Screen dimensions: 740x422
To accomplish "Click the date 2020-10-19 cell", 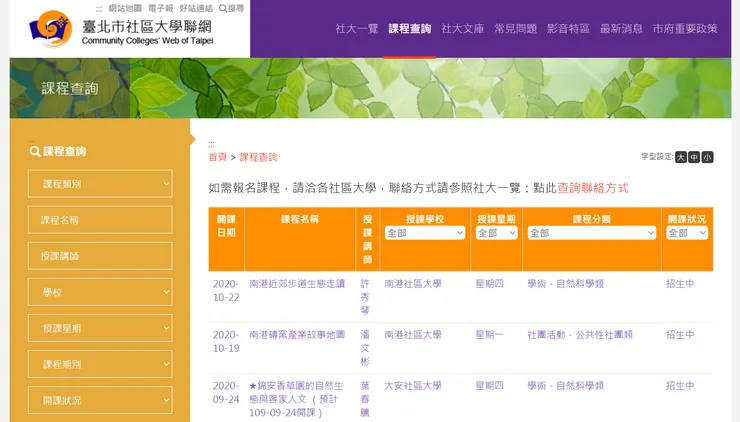I will (226, 341).
